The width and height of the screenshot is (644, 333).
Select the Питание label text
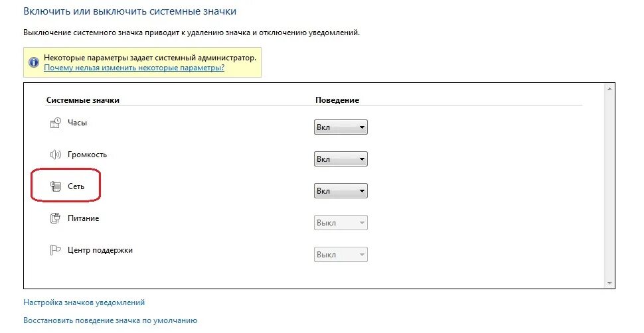84,218
